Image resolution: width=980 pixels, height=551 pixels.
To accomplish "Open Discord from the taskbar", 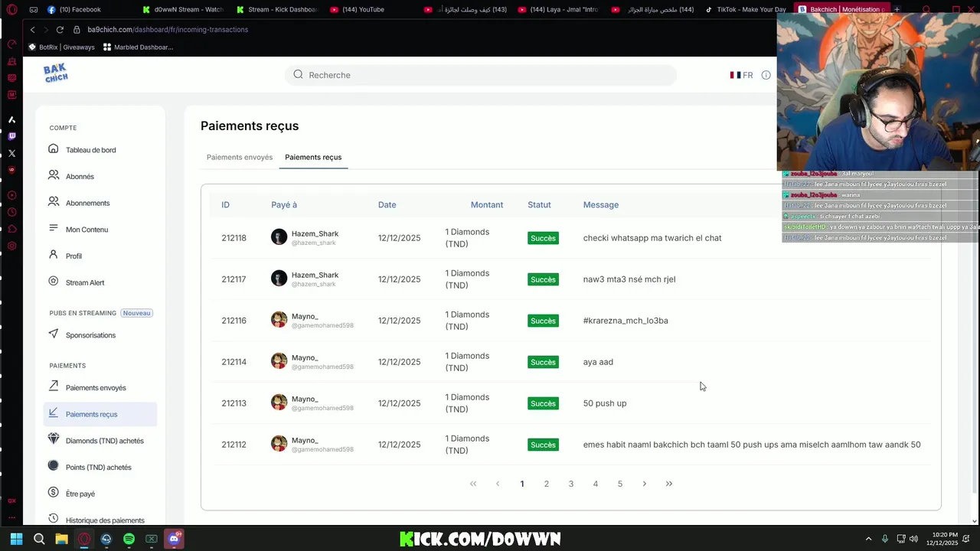I will (x=174, y=539).
